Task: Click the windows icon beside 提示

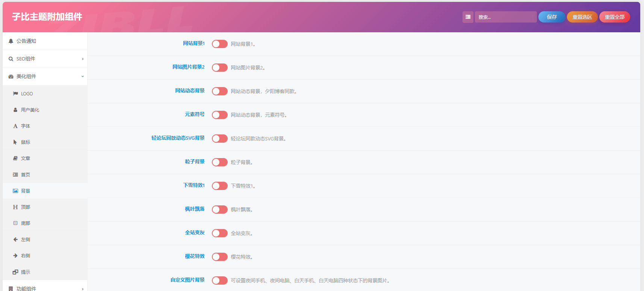Action: point(15,272)
